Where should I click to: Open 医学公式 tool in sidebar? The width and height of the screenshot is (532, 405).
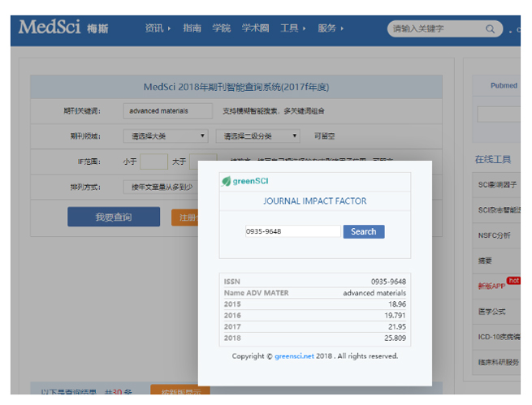tap(491, 312)
